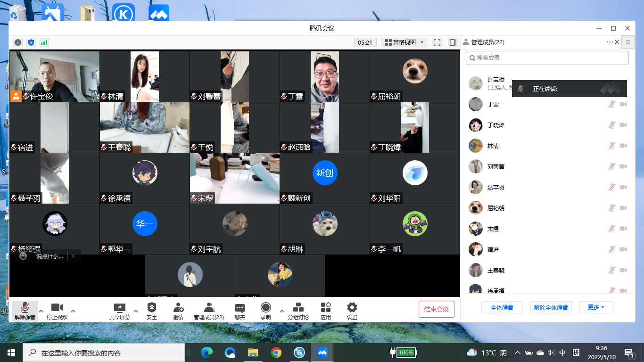This screenshot has height=362, width=644.
Task: Click Mute All (全体静音) button
Action: 502,307
